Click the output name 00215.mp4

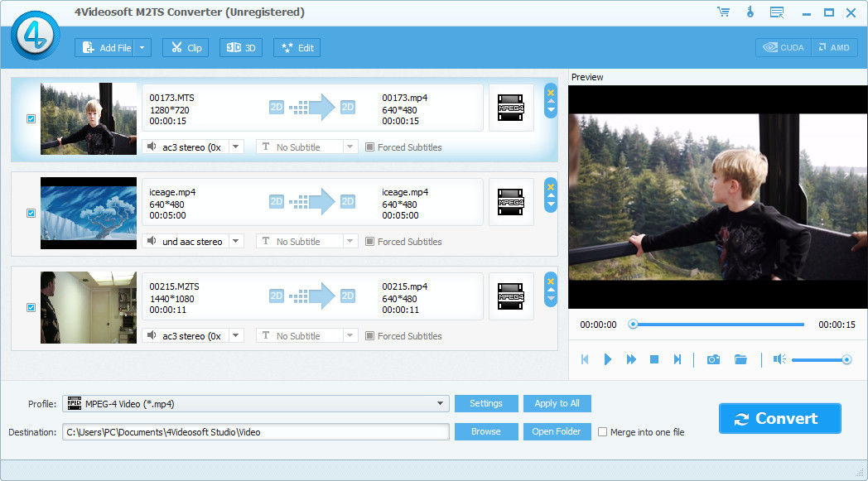[405, 286]
